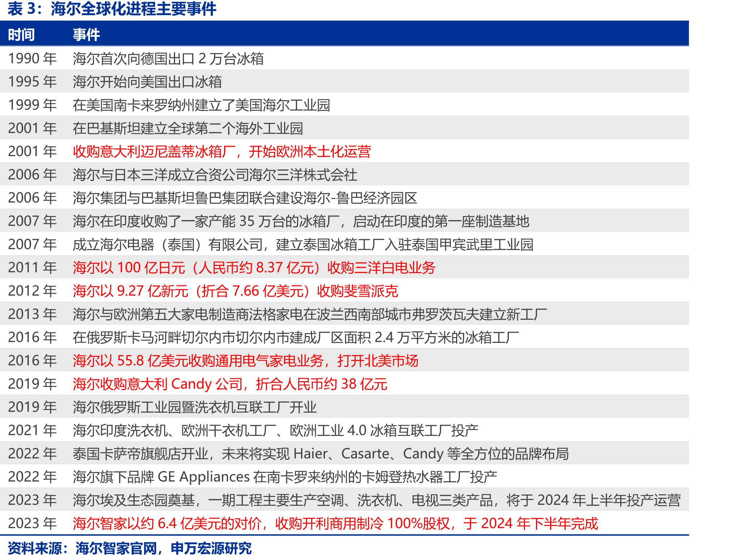Click the 2021 年 cell
Viewport: 750px width, 560px height.
(x=33, y=430)
